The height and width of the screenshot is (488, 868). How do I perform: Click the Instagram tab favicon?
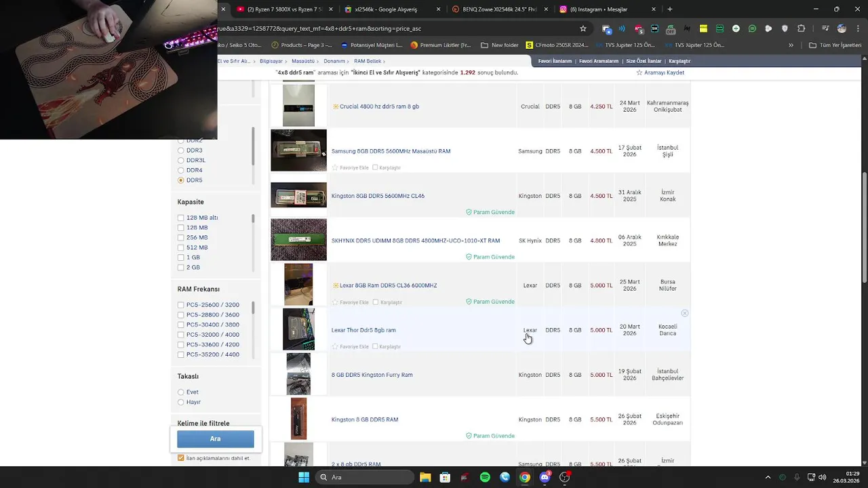tap(563, 9)
